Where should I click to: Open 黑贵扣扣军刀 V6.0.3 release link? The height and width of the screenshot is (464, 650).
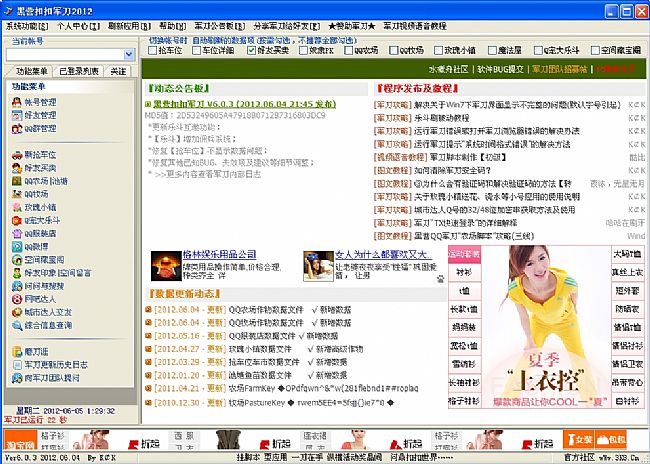click(x=245, y=104)
